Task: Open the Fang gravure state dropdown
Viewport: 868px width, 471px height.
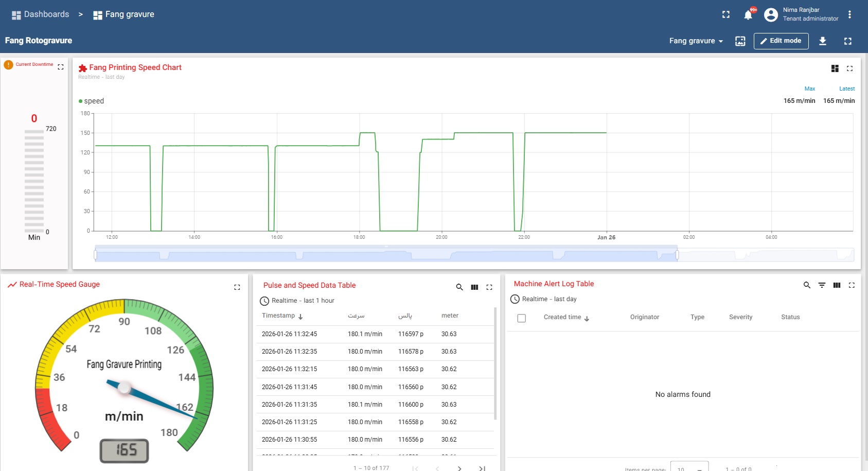Action: point(696,41)
